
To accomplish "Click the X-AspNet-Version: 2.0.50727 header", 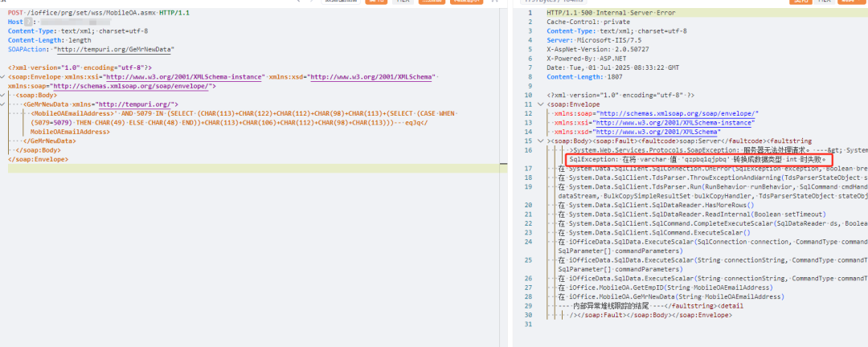I will point(597,49).
